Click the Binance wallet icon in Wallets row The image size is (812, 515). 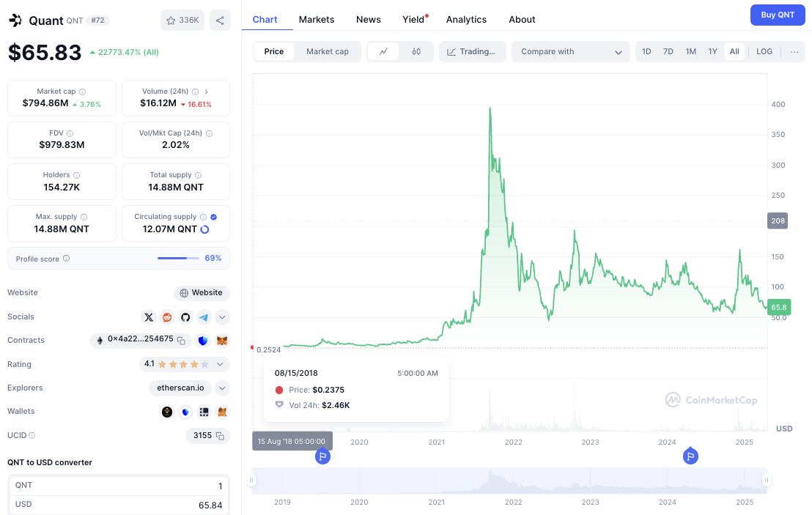(167, 412)
